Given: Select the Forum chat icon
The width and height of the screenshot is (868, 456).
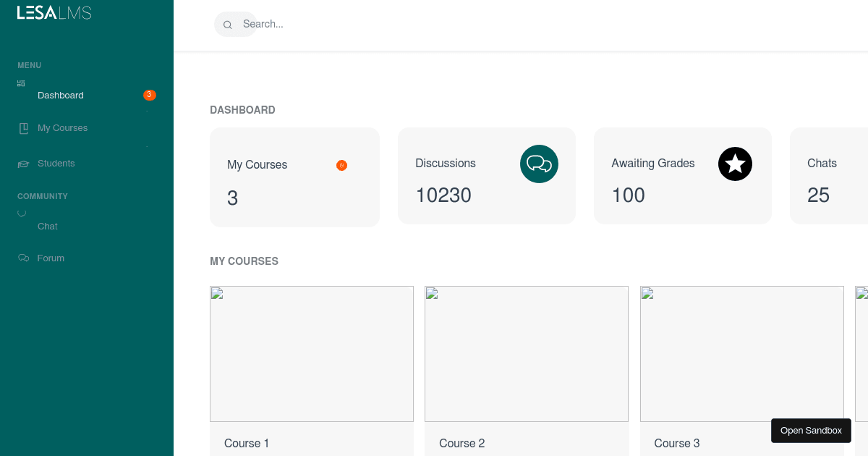Looking at the screenshot, I should [x=22, y=258].
